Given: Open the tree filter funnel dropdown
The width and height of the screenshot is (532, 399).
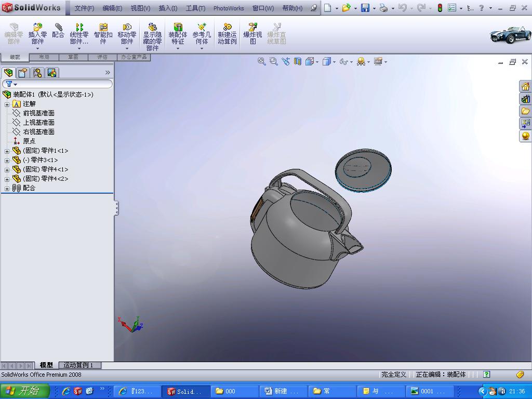Looking at the screenshot, I should click(11, 84).
